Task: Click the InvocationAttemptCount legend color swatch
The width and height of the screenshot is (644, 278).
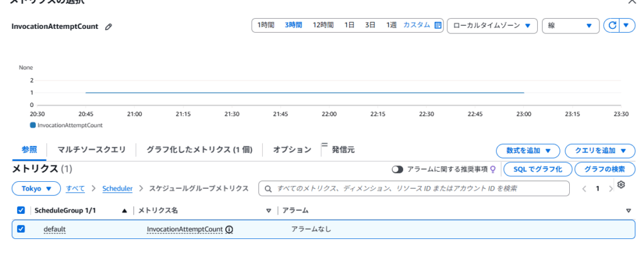Action: click(x=33, y=125)
